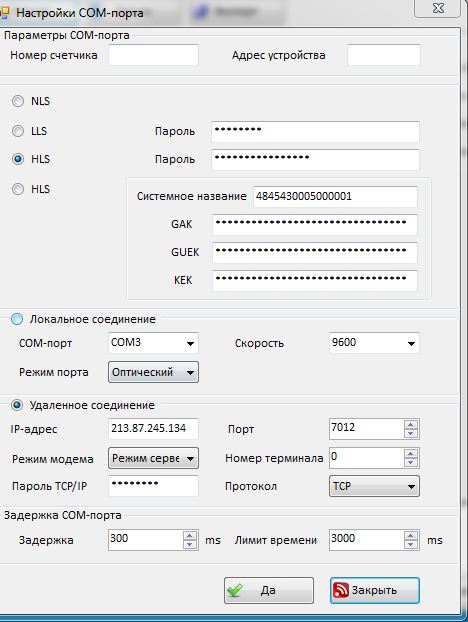Click the IP-адрес field
The image size is (468, 622).
coord(153,428)
